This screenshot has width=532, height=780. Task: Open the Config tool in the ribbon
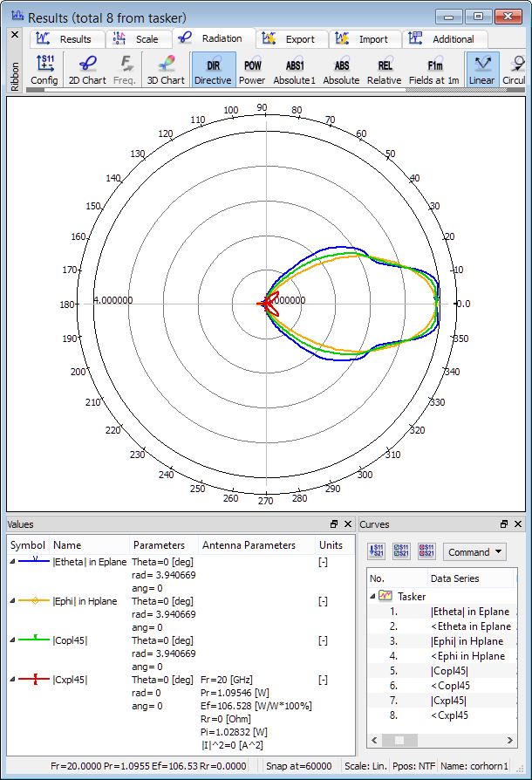click(44, 70)
